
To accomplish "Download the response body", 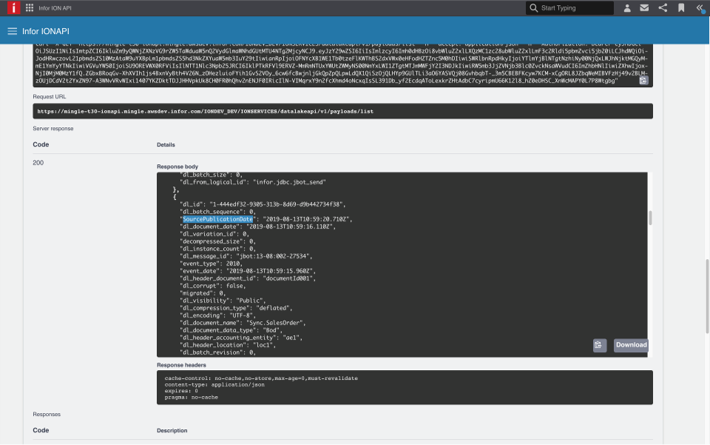I will tap(631, 345).
